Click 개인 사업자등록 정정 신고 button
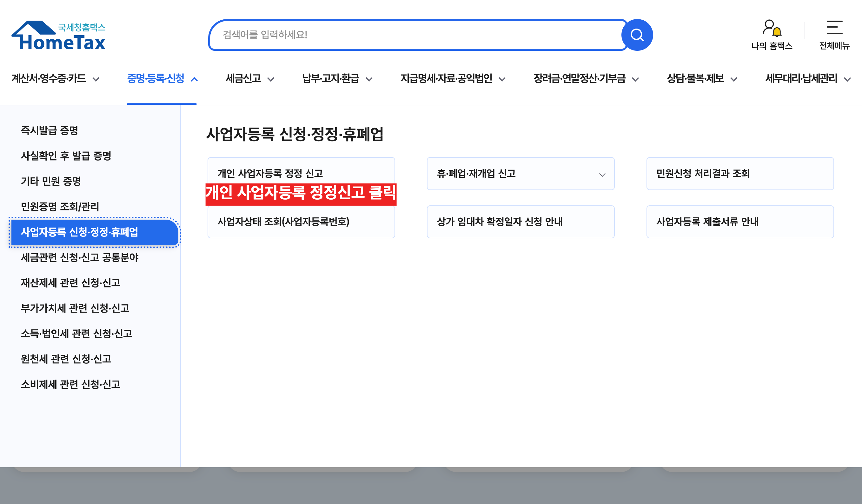862x504 pixels. 301,173
